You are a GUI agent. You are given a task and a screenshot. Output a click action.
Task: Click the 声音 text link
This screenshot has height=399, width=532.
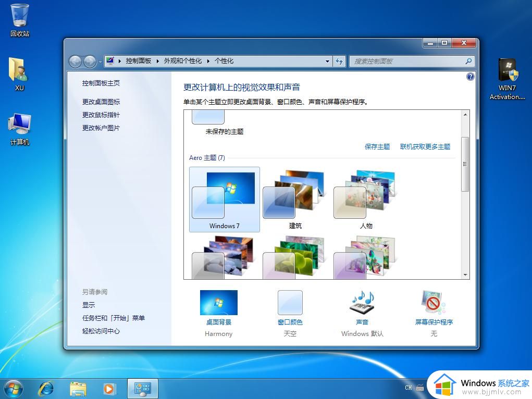[362, 322]
